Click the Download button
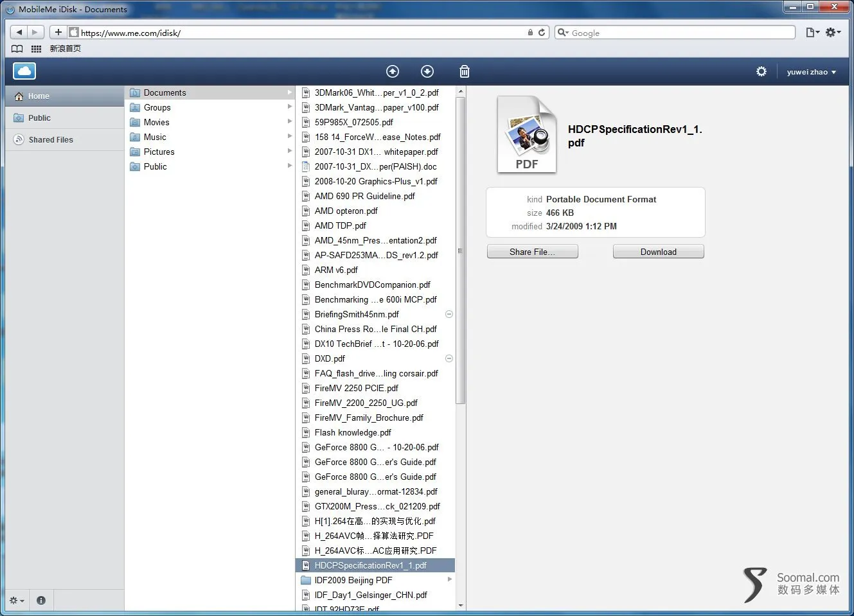Screen dimensions: 854x616 point(658,252)
